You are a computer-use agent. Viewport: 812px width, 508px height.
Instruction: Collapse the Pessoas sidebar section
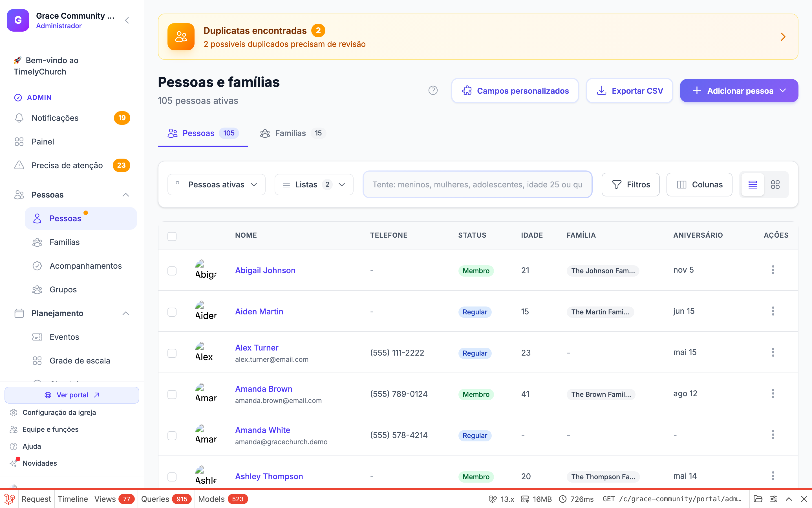point(125,195)
